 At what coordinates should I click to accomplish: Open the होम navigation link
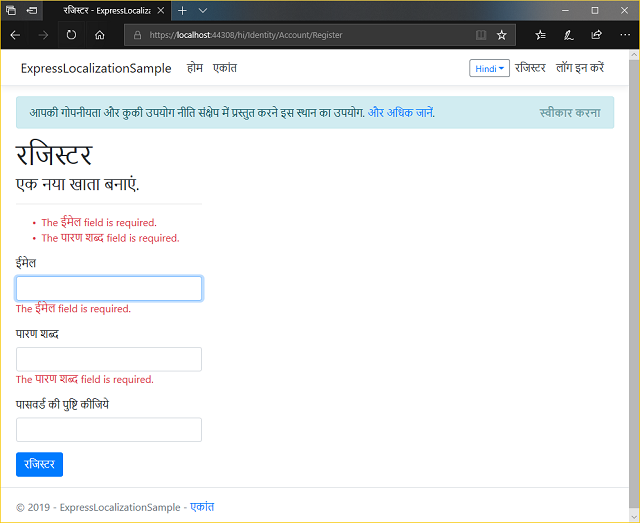click(x=195, y=69)
